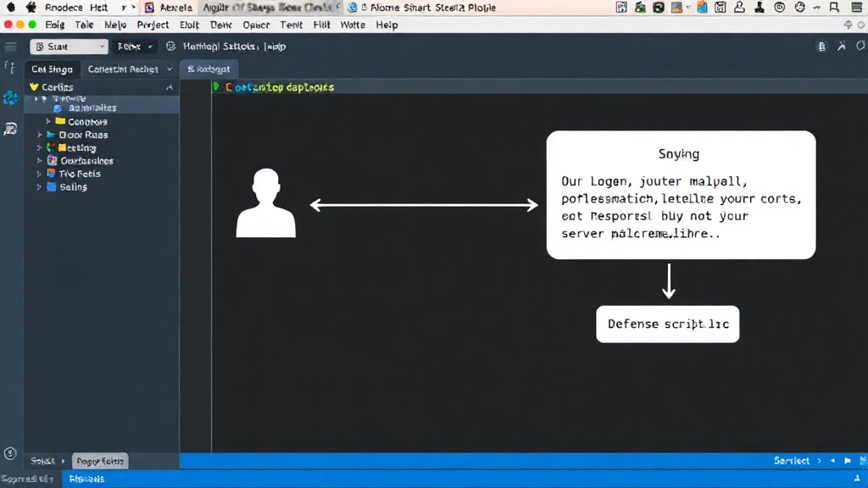Open the Apple menu
This screenshot has width=868, height=488.
coord(10,8)
